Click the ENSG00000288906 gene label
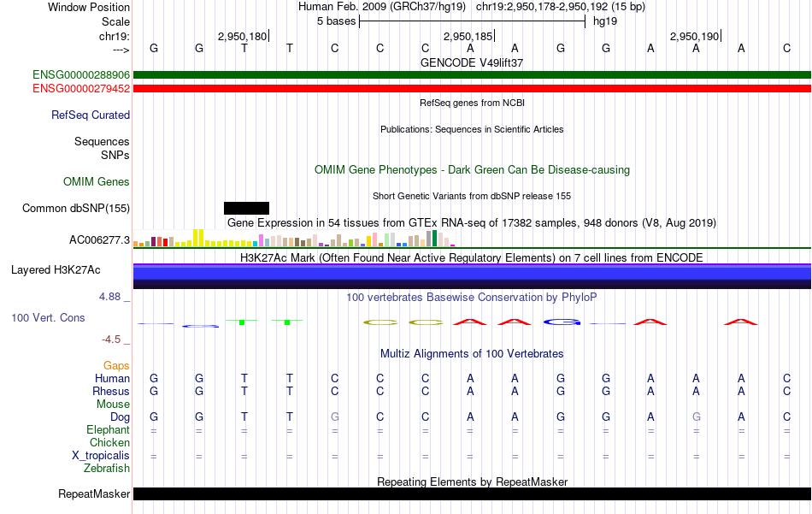 pos(81,75)
